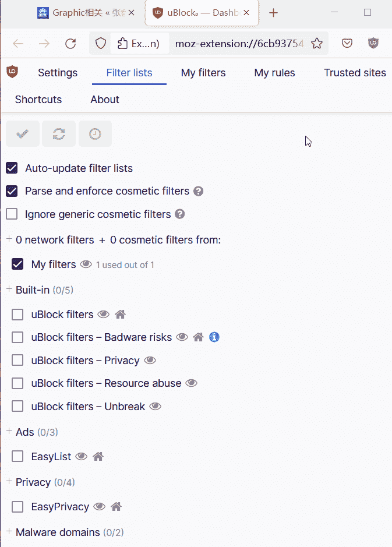Uncheck the My filters checkbox
This screenshot has height=547, width=392.
[17, 264]
